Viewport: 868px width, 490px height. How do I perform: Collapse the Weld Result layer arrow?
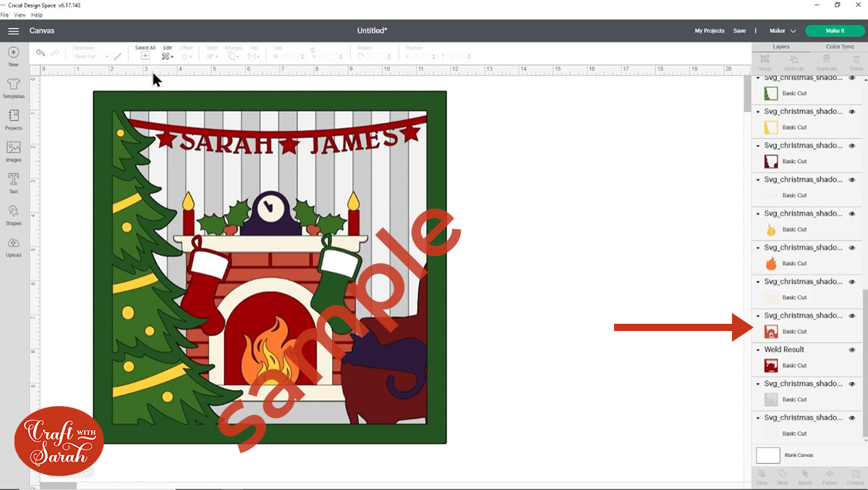[758, 350]
